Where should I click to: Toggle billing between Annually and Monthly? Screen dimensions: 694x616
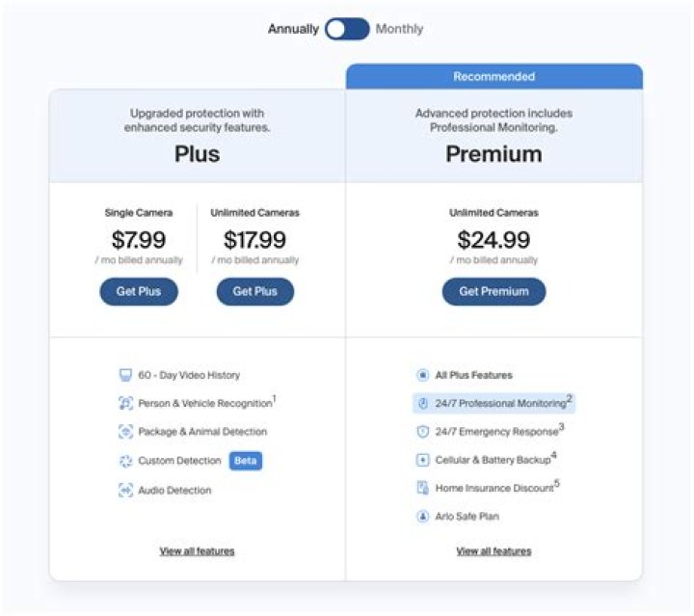[x=347, y=29]
